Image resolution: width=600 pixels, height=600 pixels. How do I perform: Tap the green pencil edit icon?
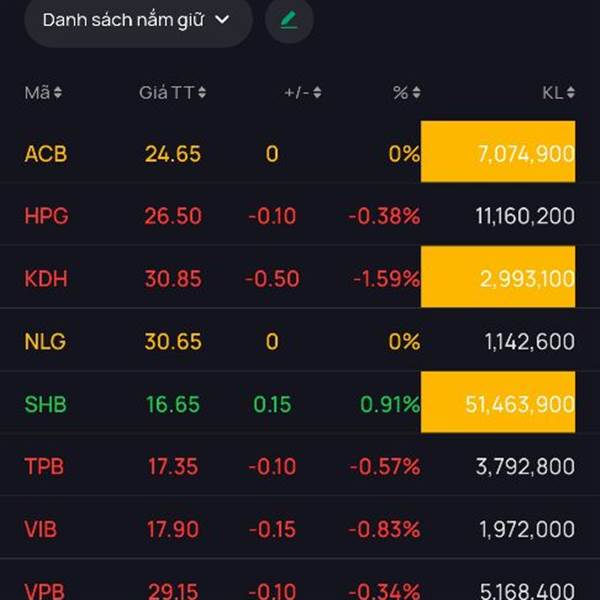pos(289,20)
